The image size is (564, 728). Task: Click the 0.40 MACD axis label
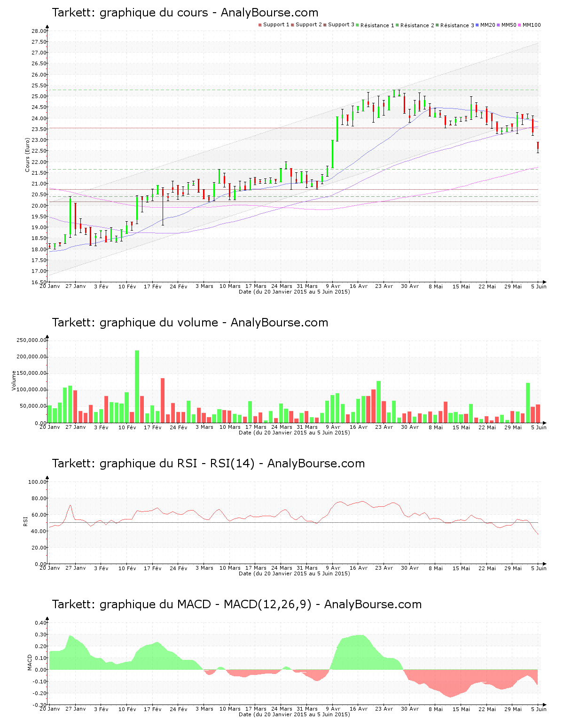[41, 623]
